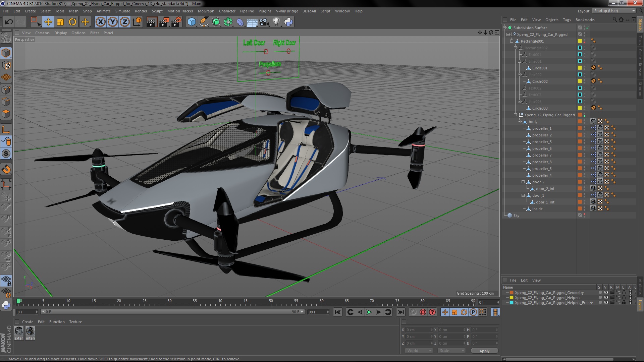Click cyan layer swatch of Text001

[580, 54]
